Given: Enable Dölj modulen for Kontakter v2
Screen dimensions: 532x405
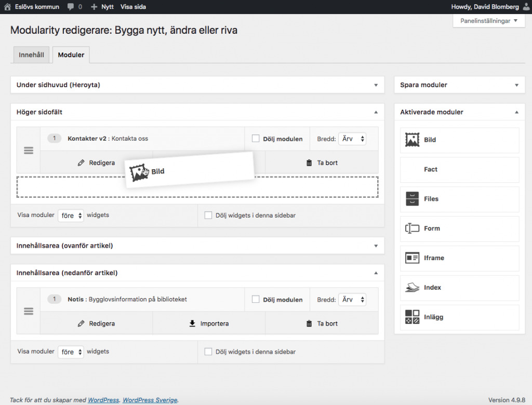Looking at the screenshot, I should pos(256,139).
